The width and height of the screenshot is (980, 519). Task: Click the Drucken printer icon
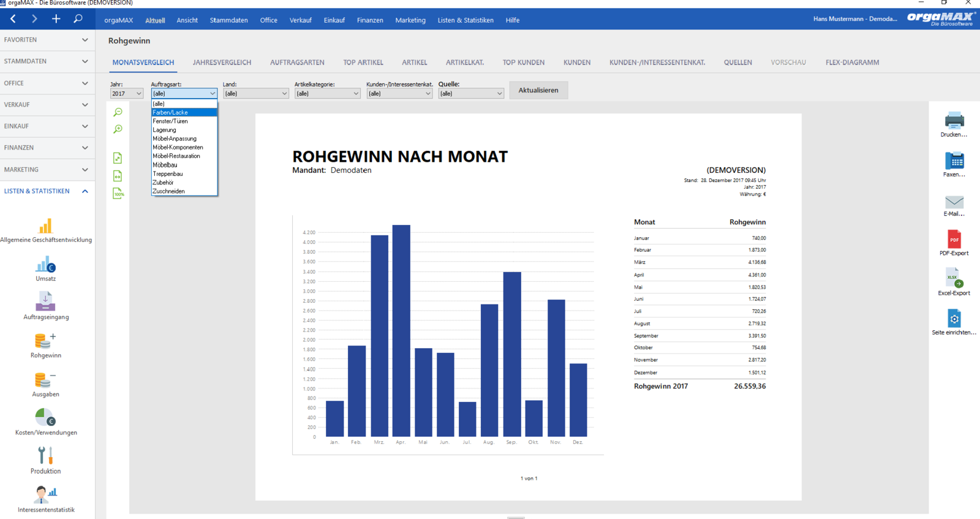(x=954, y=120)
